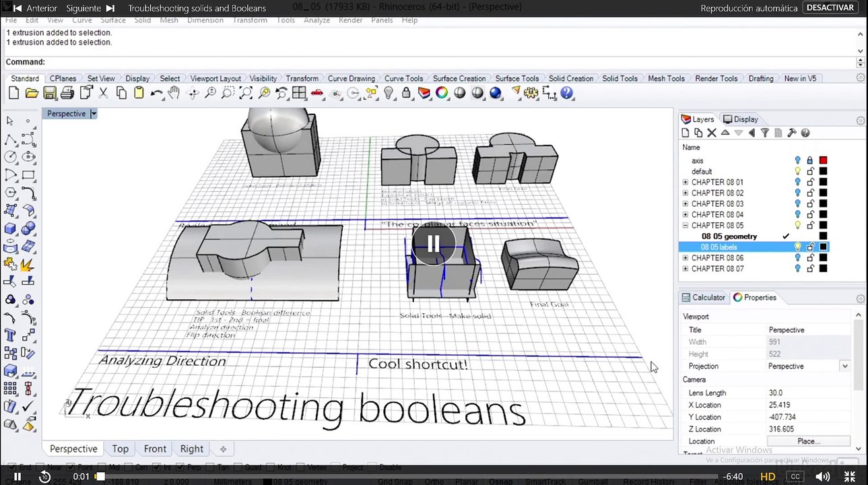The image size is (868, 485).
Task: Toggle visibility bulb of CHAPTER 08 03
Action: click(x=798, y=204)
